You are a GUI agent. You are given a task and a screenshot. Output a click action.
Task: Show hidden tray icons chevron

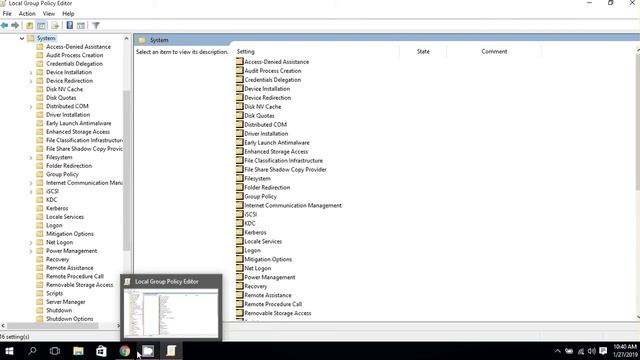pyautogui.click(x=558, y=351)
